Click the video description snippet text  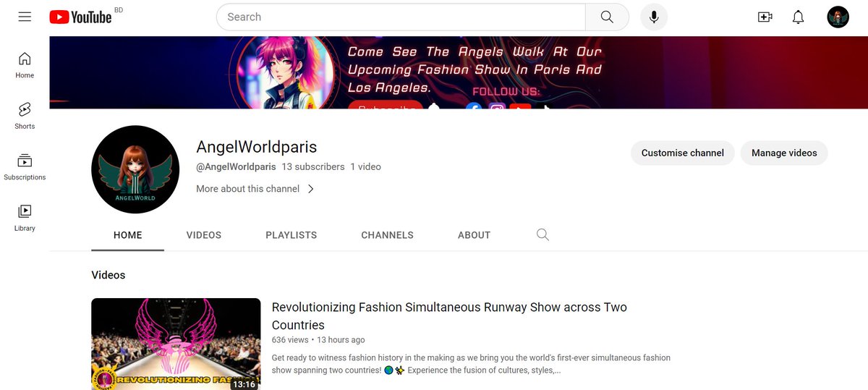[x=471, y=364]
